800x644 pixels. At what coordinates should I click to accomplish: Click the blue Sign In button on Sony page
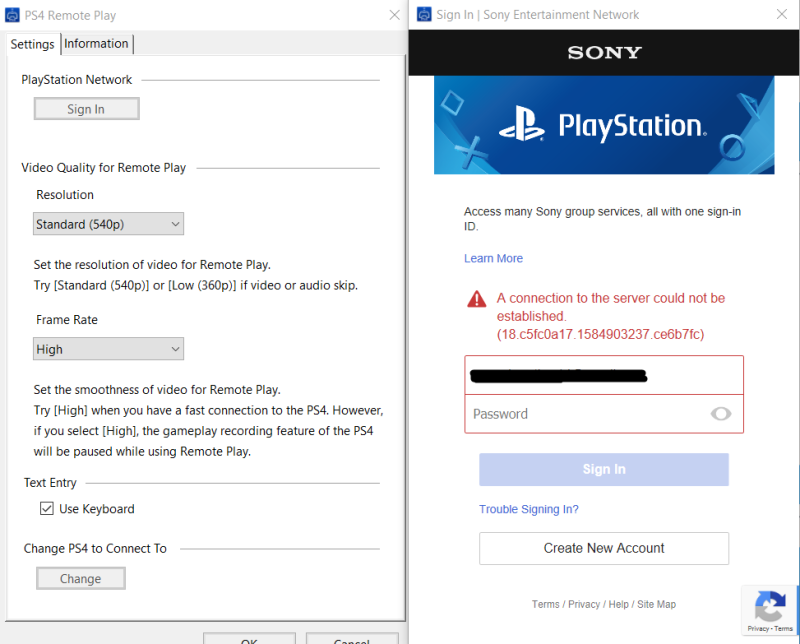[604, 469]
